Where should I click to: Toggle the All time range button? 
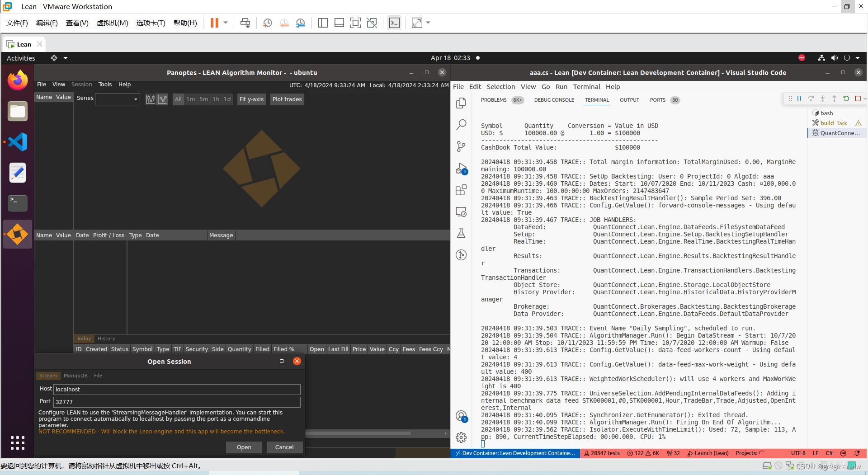coord(178,99)
